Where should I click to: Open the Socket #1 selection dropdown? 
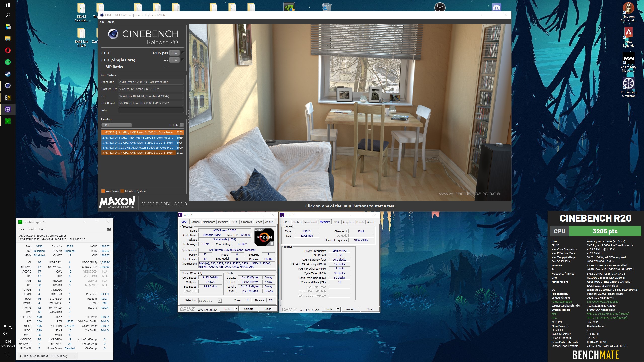coord(210,300)
